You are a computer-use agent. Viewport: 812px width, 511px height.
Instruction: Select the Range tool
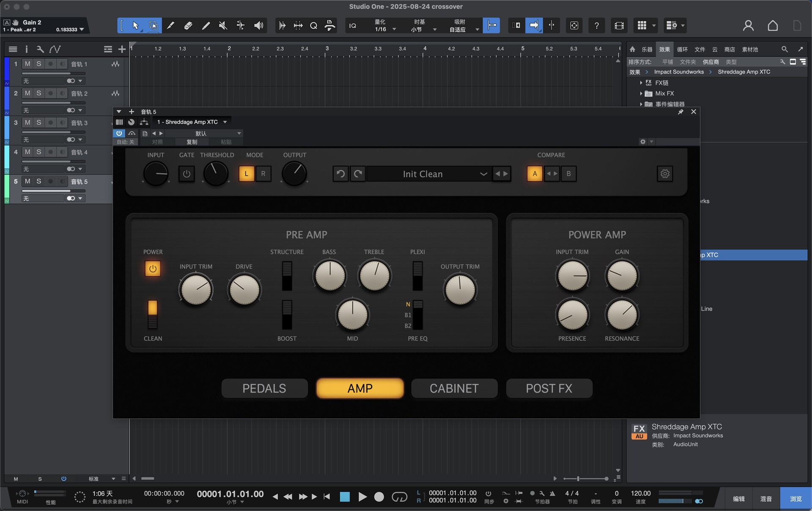point(153,26)
